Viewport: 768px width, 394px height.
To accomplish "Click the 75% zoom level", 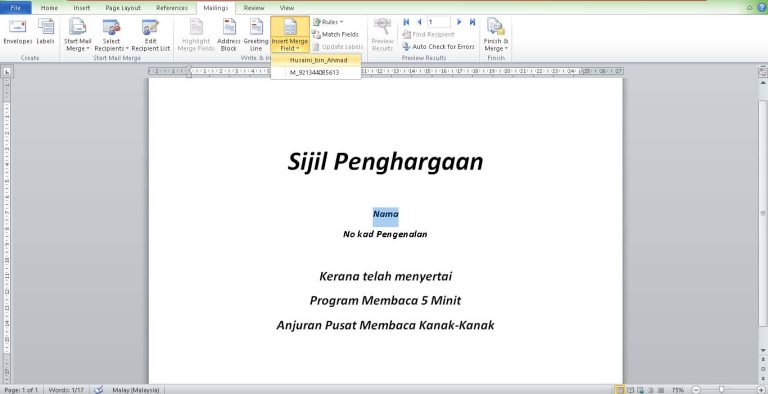I will 678,390.
